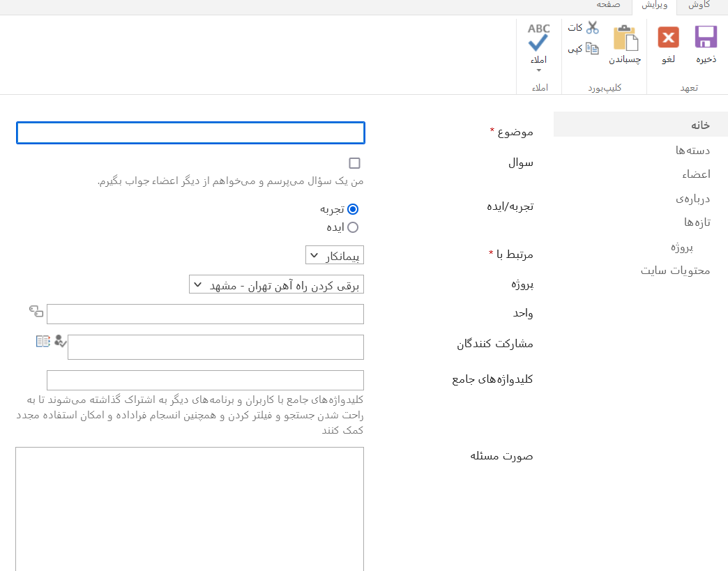This screenshot has height=571, width=728.
Task: Click the لغو (Cancel) red X icon
Action: pyautogui.click(x=669, y=37)
